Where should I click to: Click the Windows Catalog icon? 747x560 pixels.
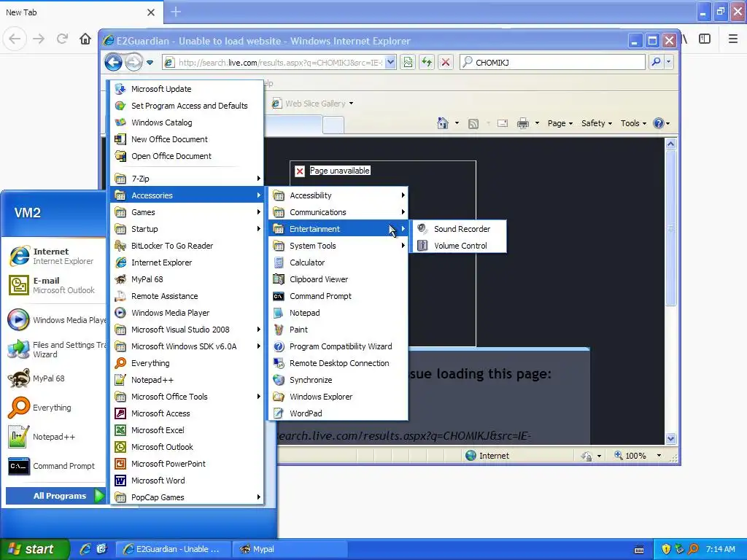(x=120, y=122)
